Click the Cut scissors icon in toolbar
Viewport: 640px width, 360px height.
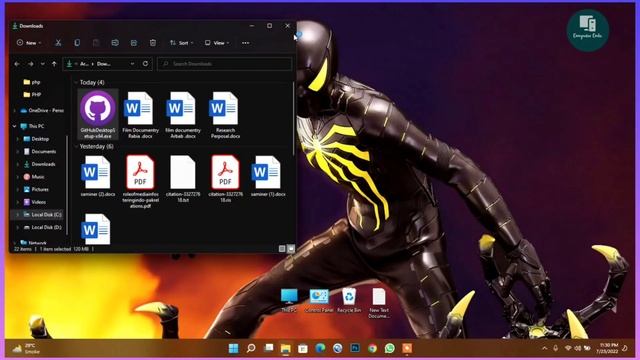(x=58, y=43)
